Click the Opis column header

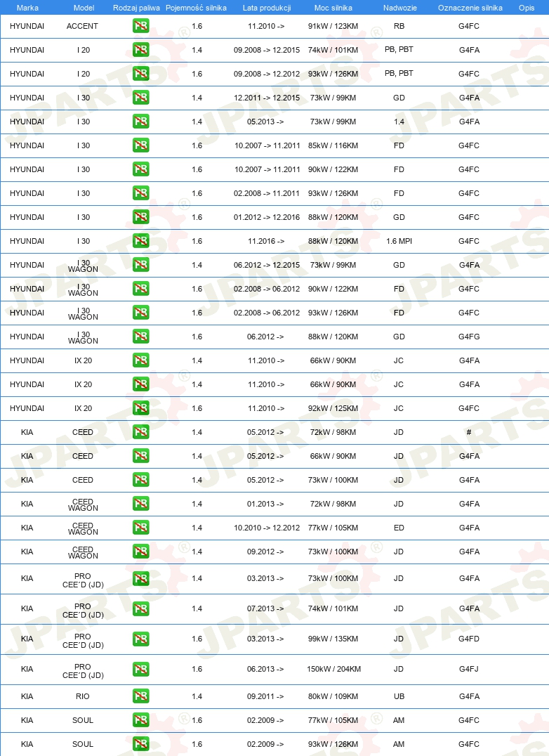(x=527, y=8)
